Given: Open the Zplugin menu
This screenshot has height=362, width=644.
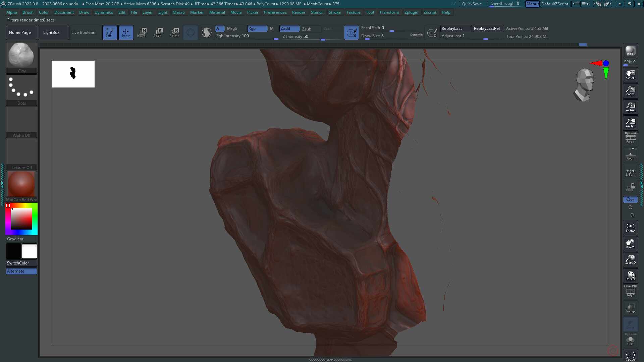Looking at the screenshot, I should 411,12.
